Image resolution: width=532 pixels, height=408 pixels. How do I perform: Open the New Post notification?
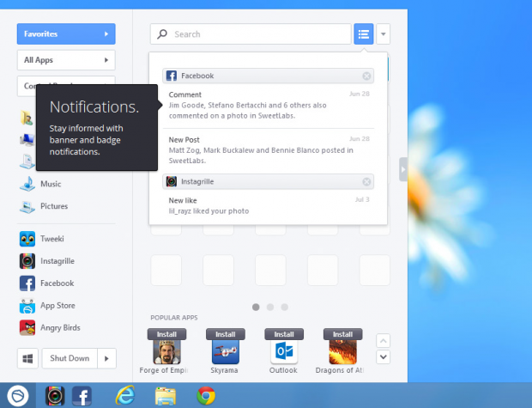(x=269, y=149)
